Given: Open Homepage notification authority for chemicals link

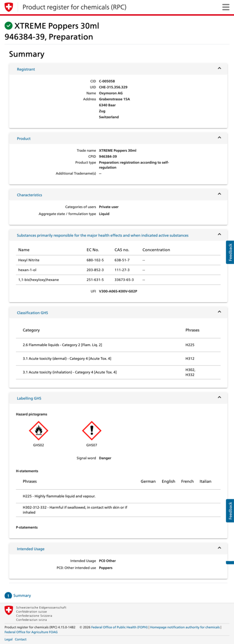Looking at the screenshot, I should 185,627.
